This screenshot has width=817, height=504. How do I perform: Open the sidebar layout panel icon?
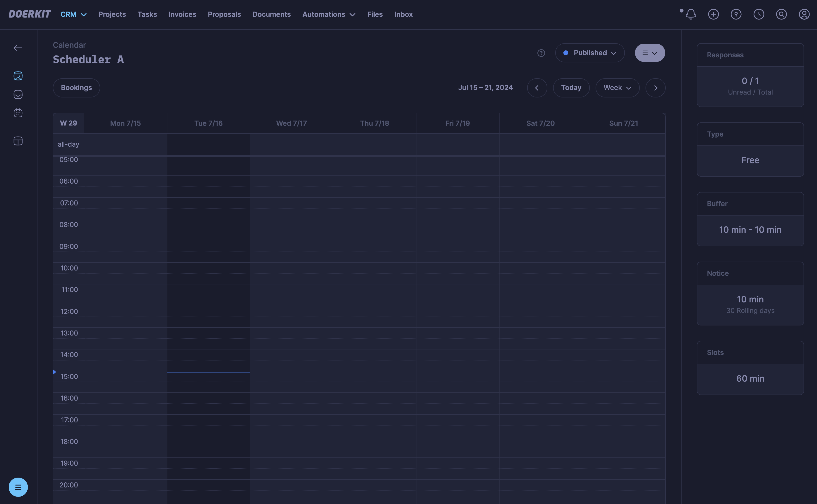click(18, 141)
